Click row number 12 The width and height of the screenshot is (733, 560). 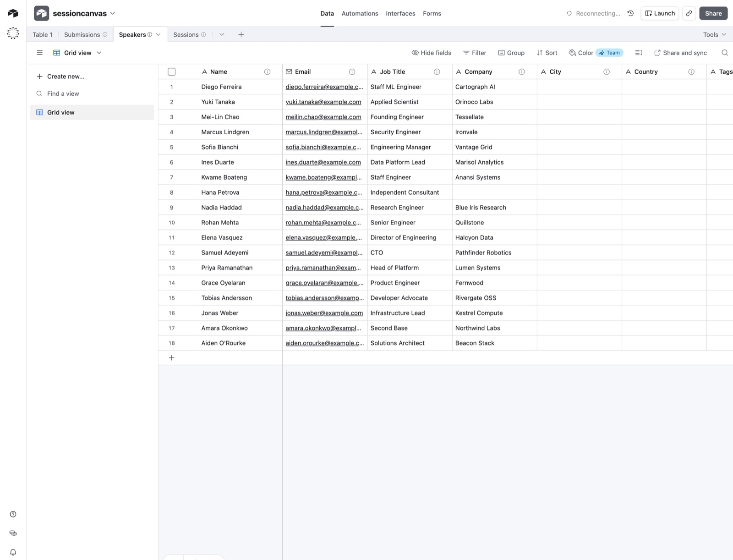click(x=172, y=253)
